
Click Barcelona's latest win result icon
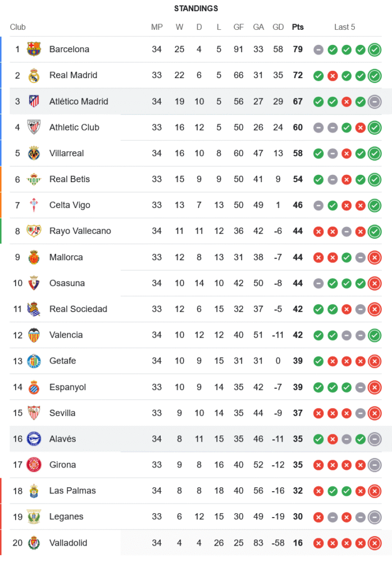click(x=375, y=49)
